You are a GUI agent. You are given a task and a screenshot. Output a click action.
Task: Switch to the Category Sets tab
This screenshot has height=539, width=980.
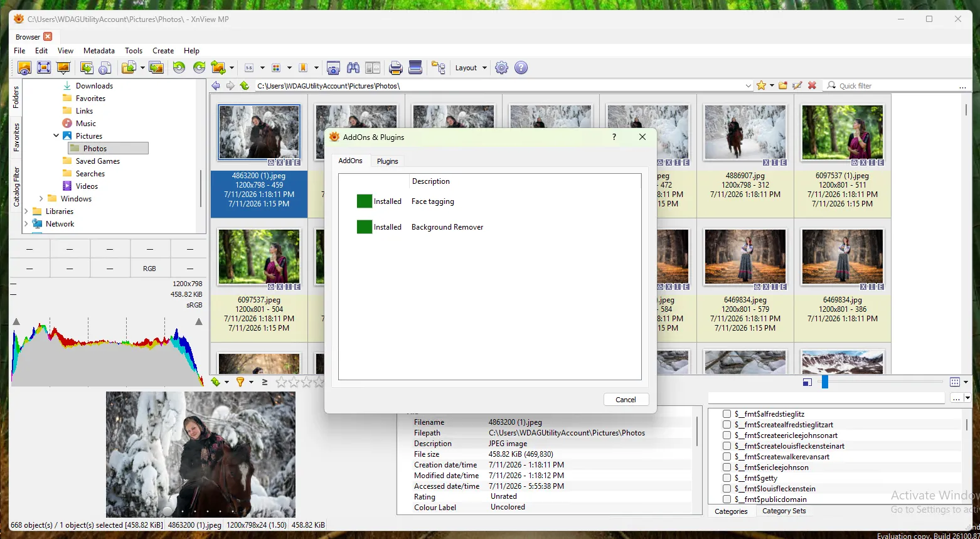pyautogui.click(x=784, y=511)
